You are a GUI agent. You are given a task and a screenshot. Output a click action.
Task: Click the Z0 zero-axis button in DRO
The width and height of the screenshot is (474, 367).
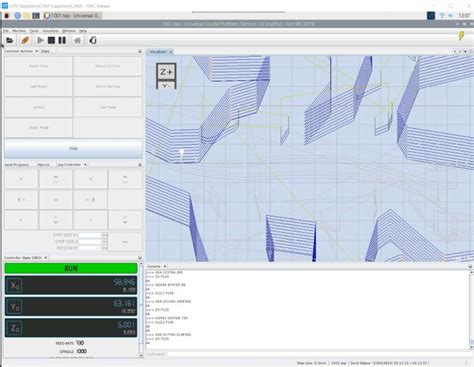(14, 328)
